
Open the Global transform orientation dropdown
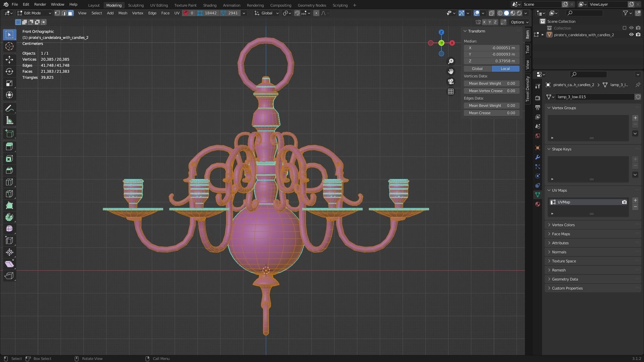[x=267, y=13]
